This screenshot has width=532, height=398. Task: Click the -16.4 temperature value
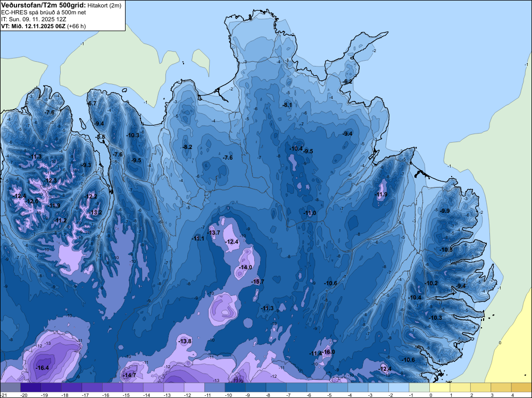point(43,368)
